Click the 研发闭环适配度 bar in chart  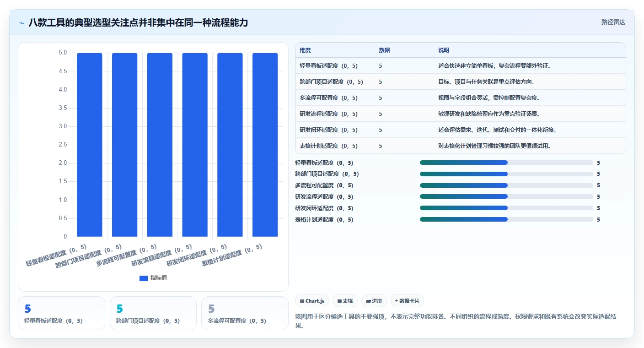[230, 145]
